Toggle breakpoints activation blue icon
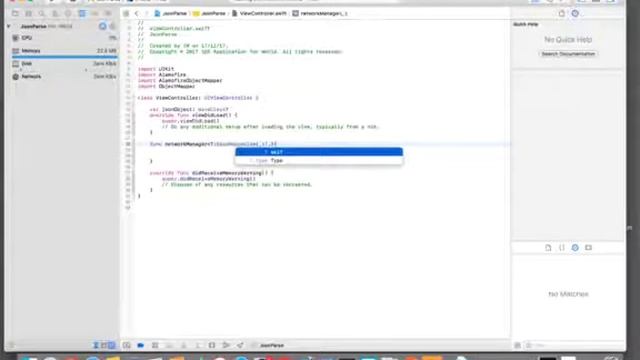This screenshot has width=640, height=360. tap(140, 345)
